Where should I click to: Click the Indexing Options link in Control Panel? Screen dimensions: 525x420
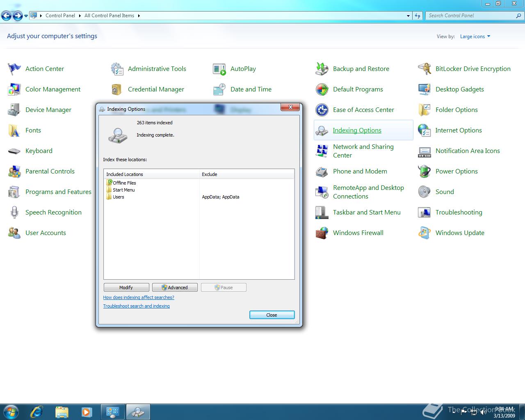point(357,130)
